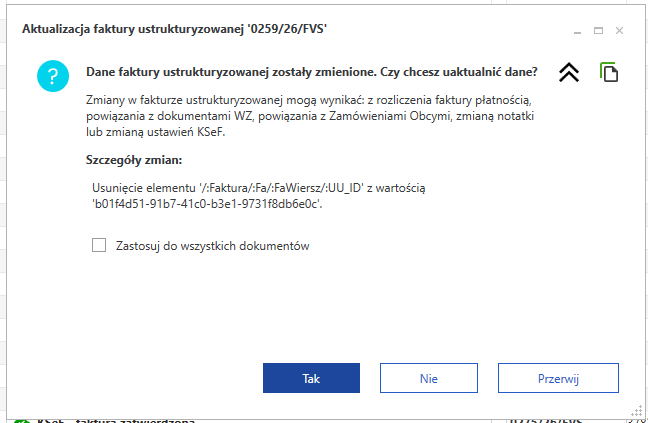Abort using the Przerwij button
The width and height of the screenshot is (648, 423).
[x=558, y=379]
